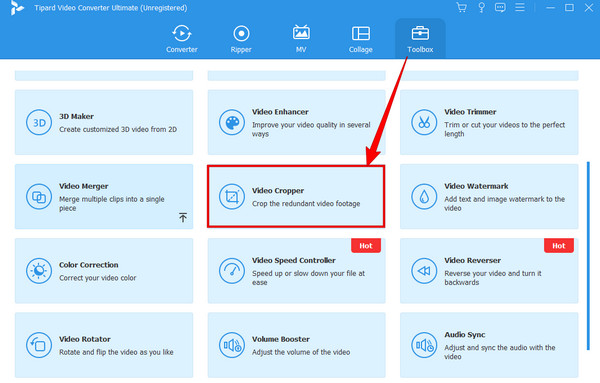
Task: Click the Video Reverser title text
Action: tap(473, 260)
